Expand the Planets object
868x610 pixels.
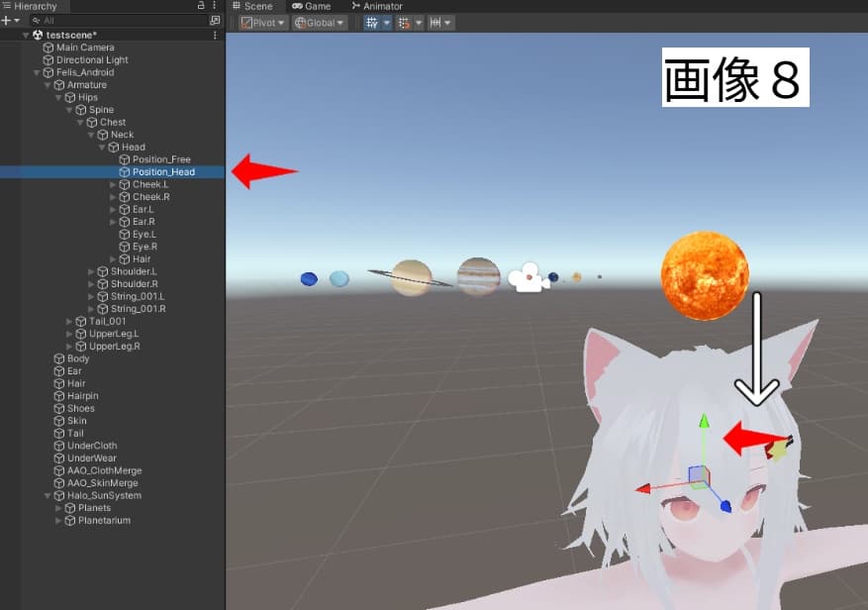point(58,508)
